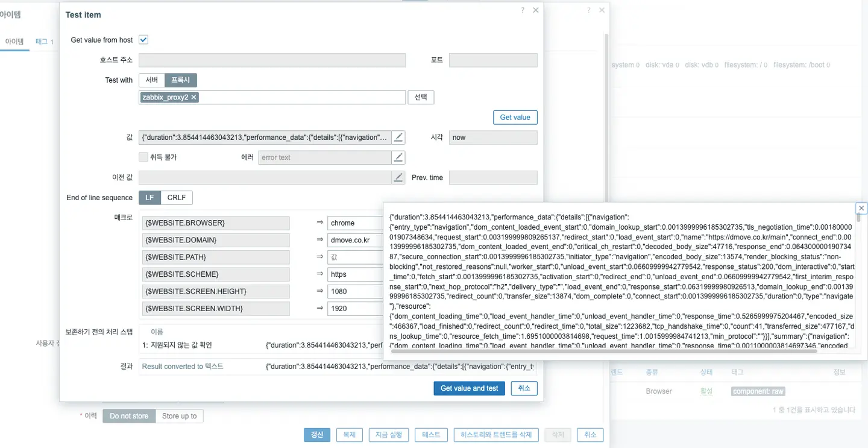Choose Store up to for history
This screenshot has width=868, height=448.
coord(179,415)
